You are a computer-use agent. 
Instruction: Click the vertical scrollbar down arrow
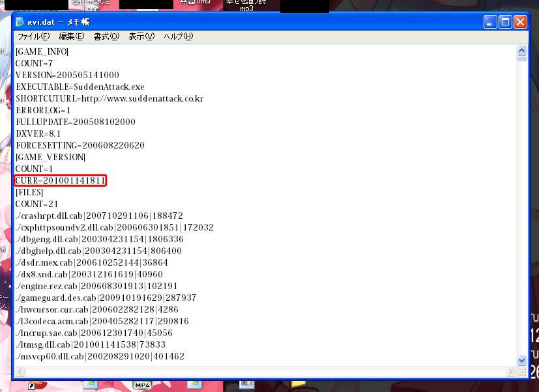[521, 360]
